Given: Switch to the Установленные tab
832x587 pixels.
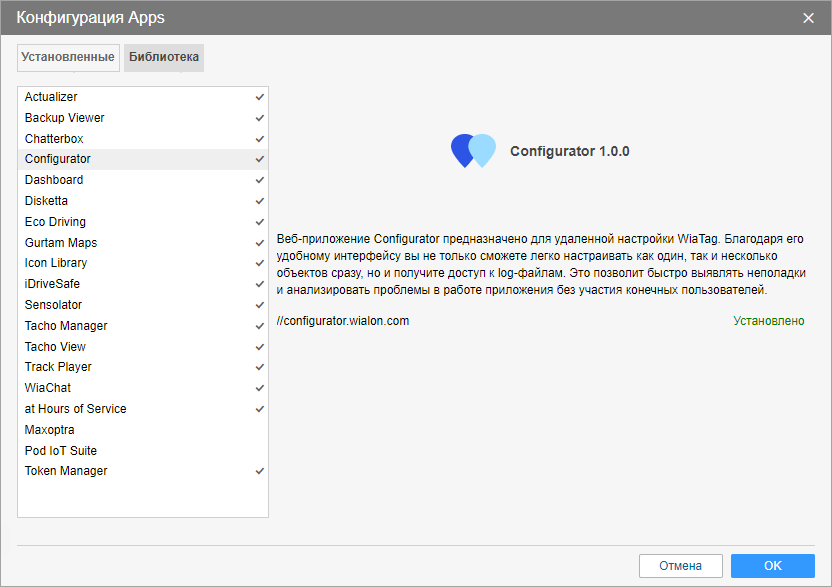Looking at the screenshot, I should (68, 57).
